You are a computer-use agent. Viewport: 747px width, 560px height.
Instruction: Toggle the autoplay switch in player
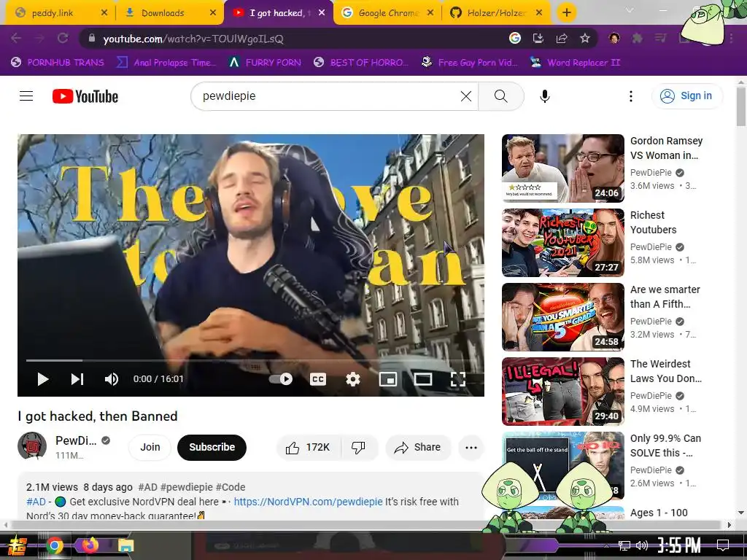coord(281,379)
